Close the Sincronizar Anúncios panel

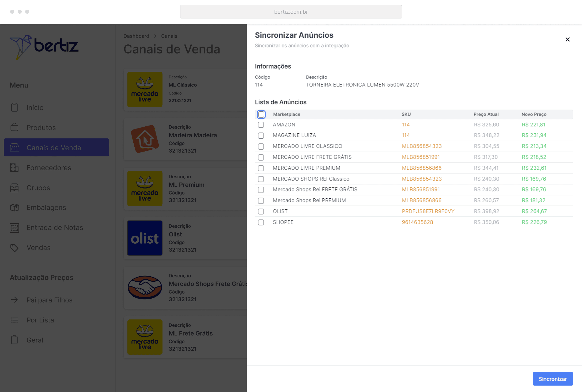click(x=568, y=39)
